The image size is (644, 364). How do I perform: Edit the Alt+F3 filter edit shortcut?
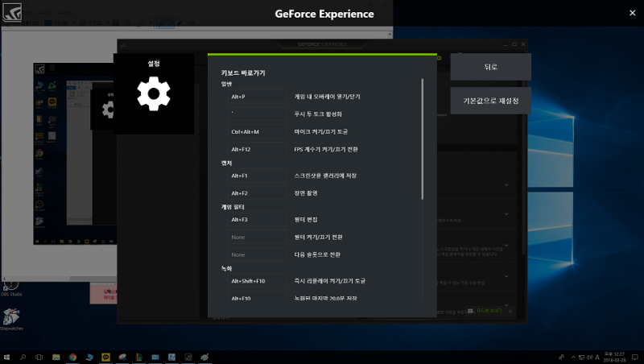pos(257,219)
